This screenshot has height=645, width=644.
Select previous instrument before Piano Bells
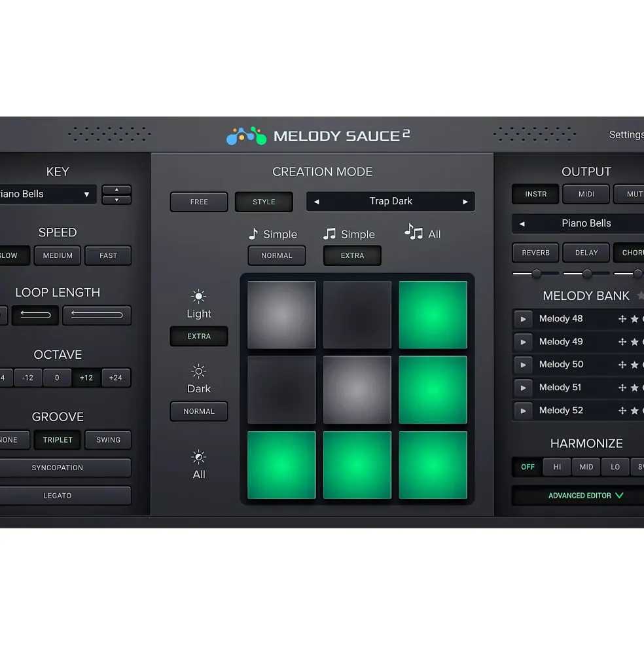click(x=522, y=224)
